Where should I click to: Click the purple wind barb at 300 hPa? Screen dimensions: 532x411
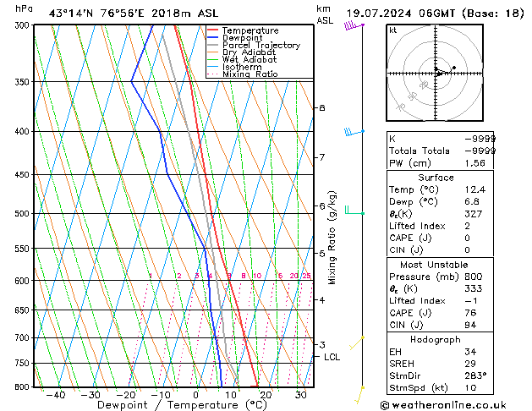pyautogui.click(x=352, y=27)
